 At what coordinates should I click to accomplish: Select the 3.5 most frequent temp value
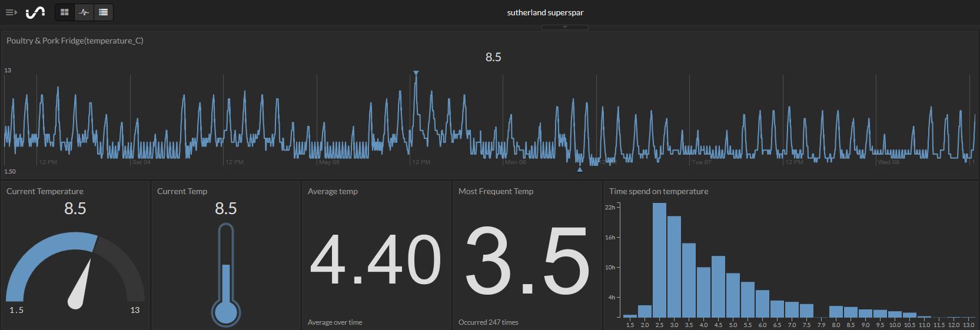click(x=527, y=259)
